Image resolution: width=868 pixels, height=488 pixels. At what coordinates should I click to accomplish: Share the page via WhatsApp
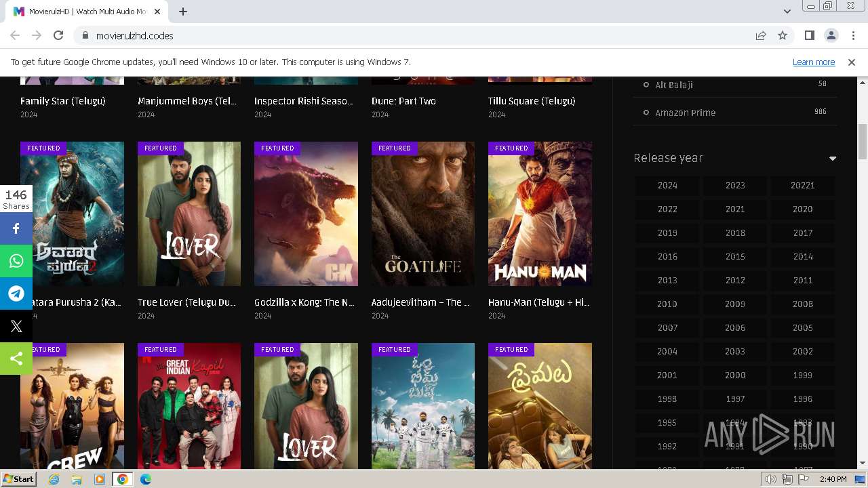pyautogui.click(x=16, y=261)
